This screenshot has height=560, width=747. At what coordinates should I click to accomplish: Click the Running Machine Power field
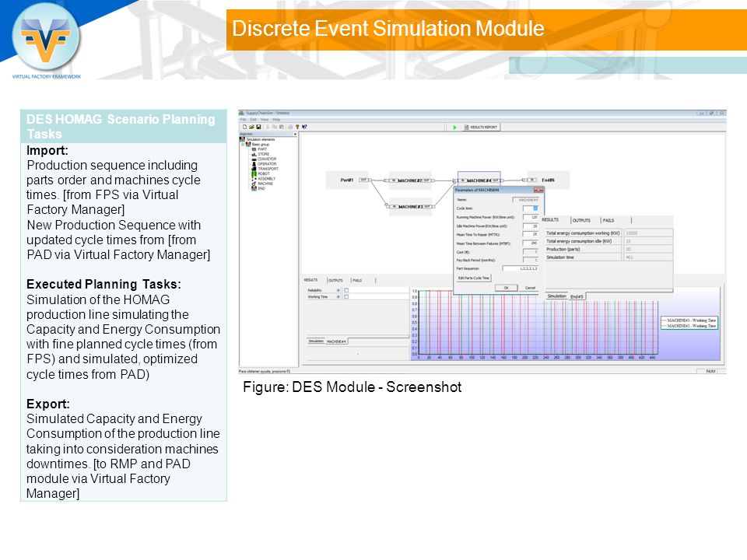[530, 217]
